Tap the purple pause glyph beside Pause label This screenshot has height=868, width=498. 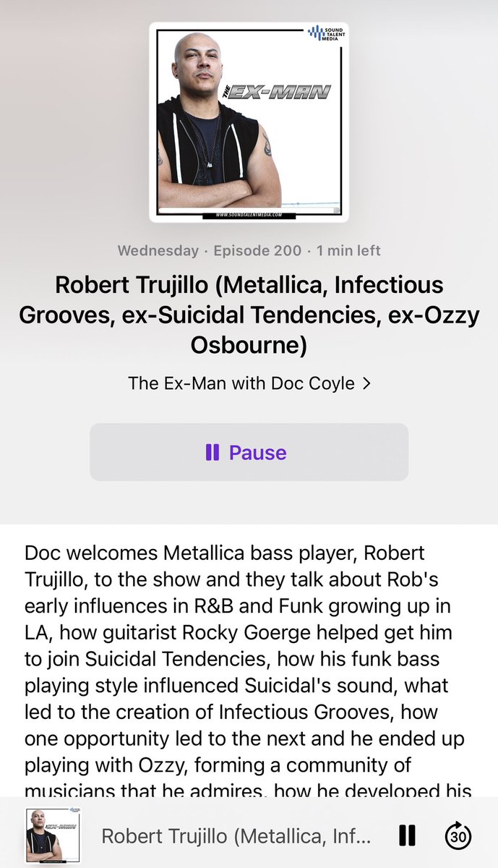(212, 453)
